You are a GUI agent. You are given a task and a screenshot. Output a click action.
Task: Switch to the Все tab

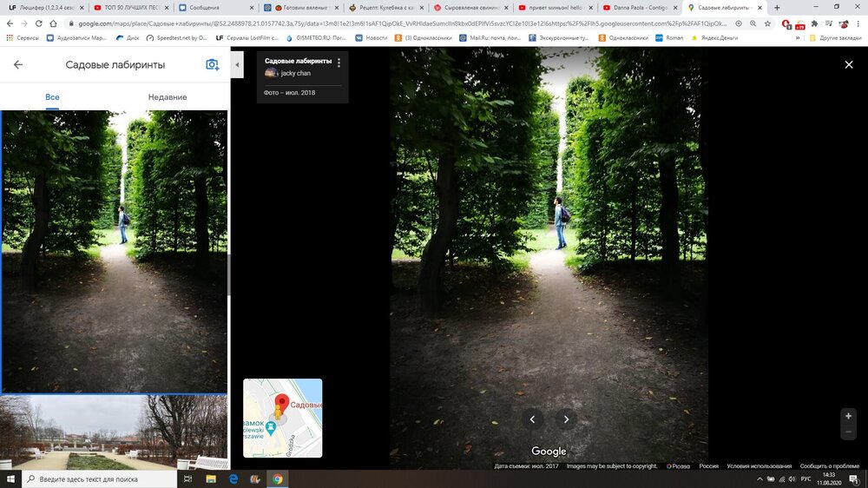point(52,97)
